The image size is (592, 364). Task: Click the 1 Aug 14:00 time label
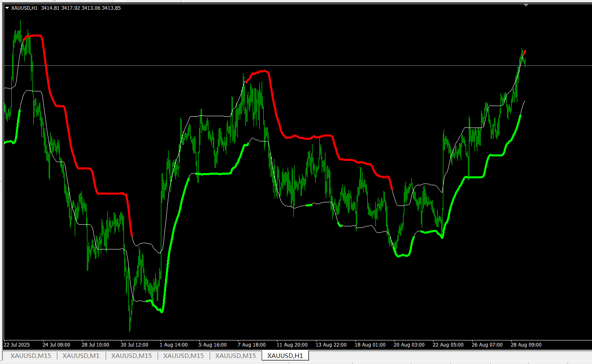tap(173, 345)
